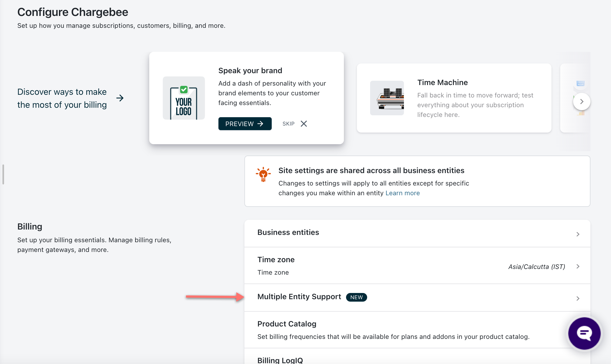
Task: Expand Time zone row chevron
Action: point(578,267)
